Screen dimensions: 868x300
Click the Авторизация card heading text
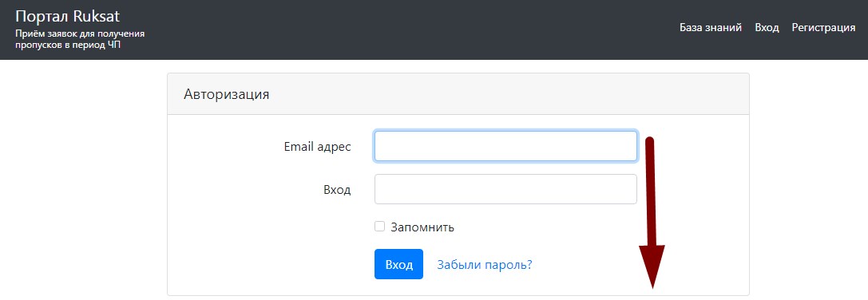(227, 94)
